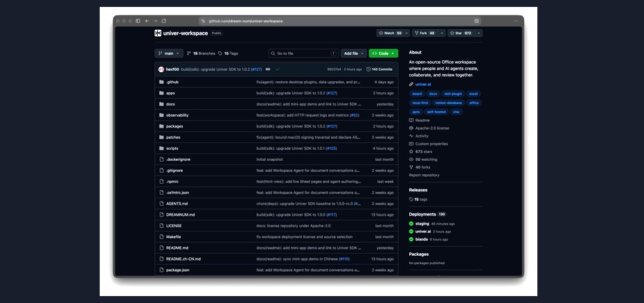Toggle the browser sidebar panel icon
This screenshot has height=303, width=644.
tap(138, 21)
